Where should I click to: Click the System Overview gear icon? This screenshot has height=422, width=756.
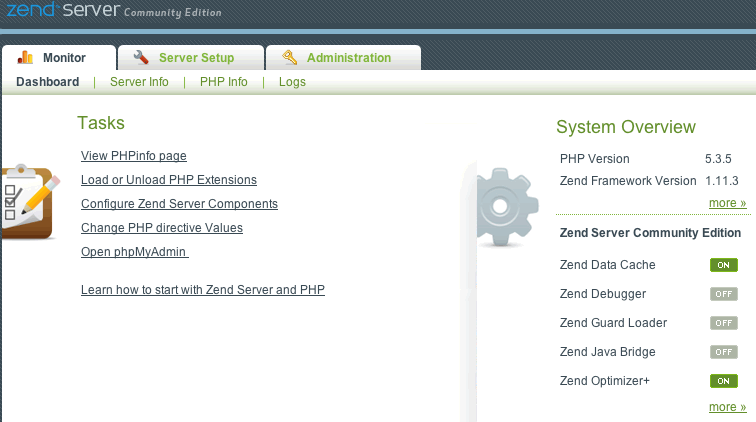click(507, 207)
